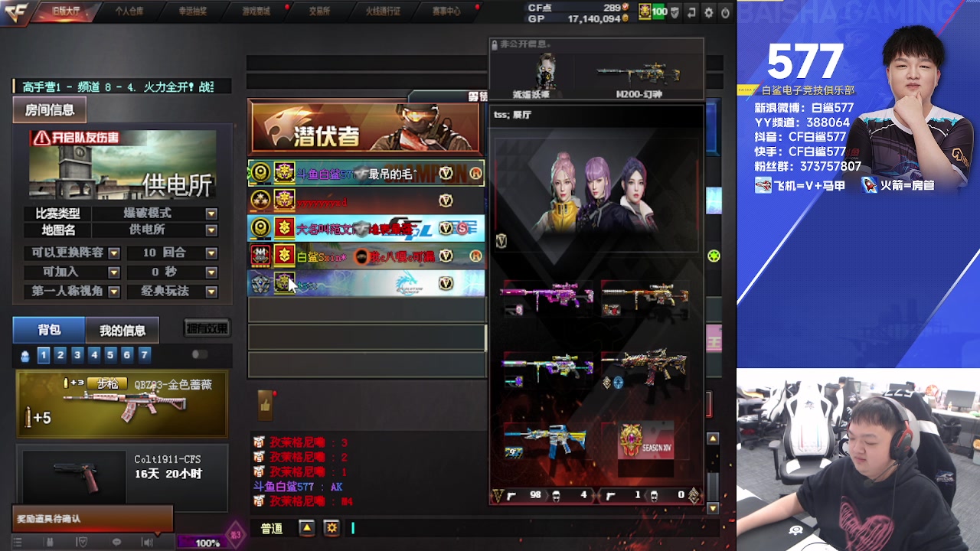The image size is (980, 551).
Task: Click the rank badge icon in top bar
Action: coord(644,12)
